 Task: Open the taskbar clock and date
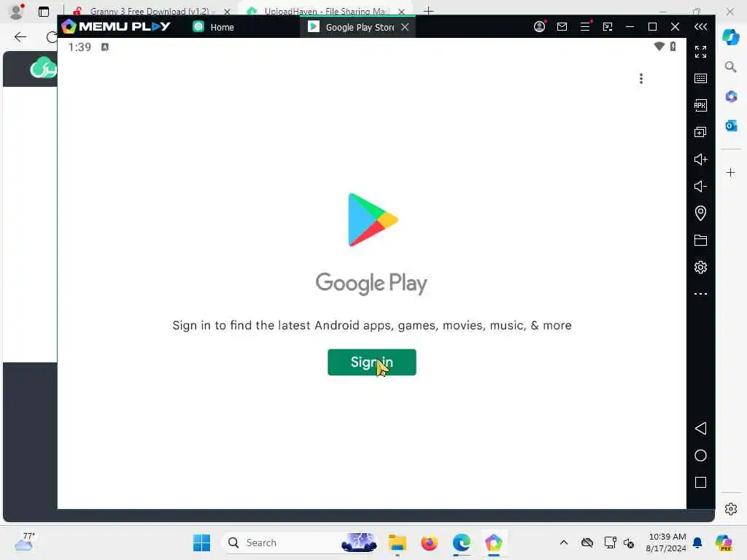pyautogui.click(x=665, y=542)
